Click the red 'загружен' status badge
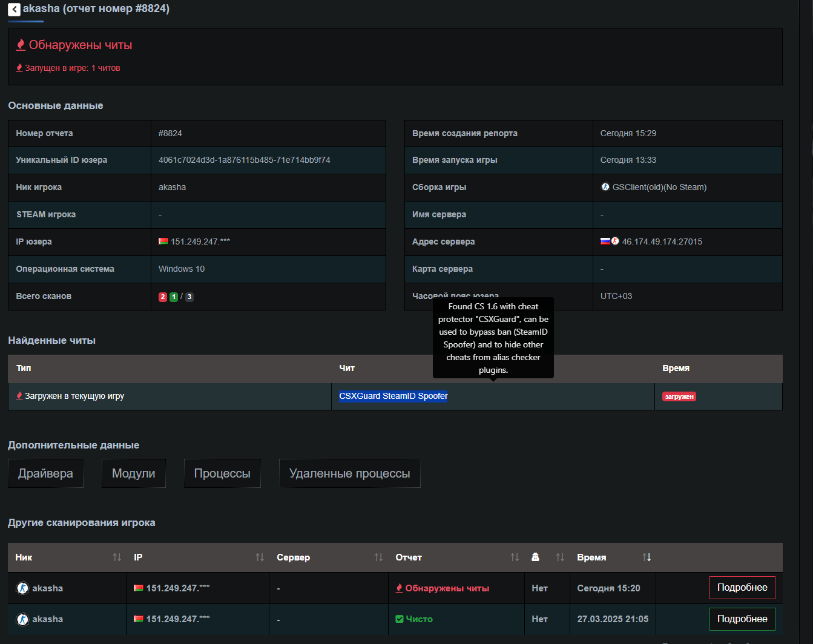The height and width of the screenshot is (644, 813). 679,396
